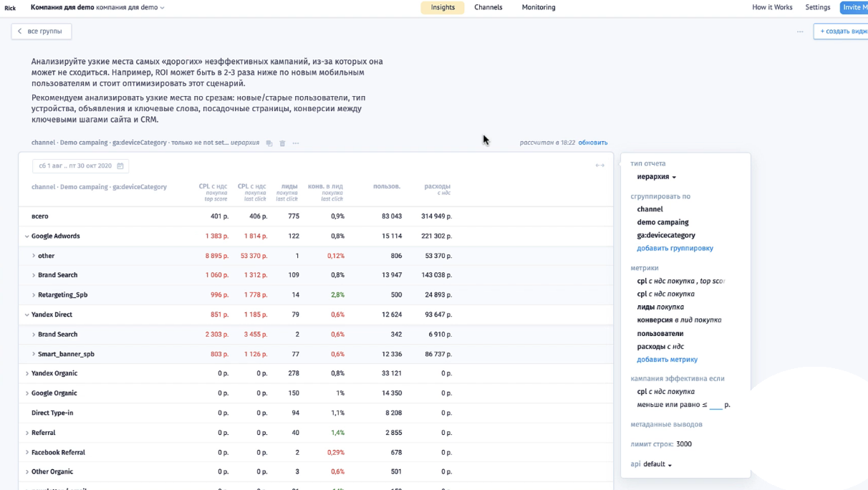Select channel grouping in side panel
The width and height of the screenshot is (868, 490).
coord(650,209)
